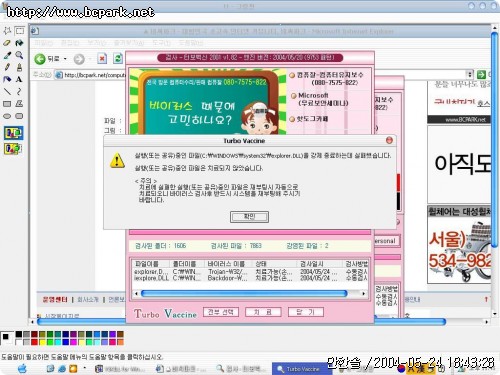Open the Back button history dropdown arrow
Viewport: 500px width, 375px height.
65,59
